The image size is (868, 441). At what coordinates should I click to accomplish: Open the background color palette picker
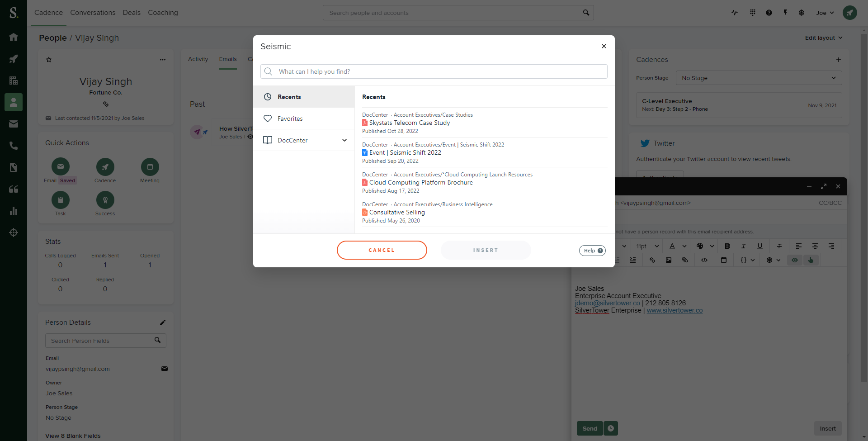pyautogui.click(x=700, y=246)
